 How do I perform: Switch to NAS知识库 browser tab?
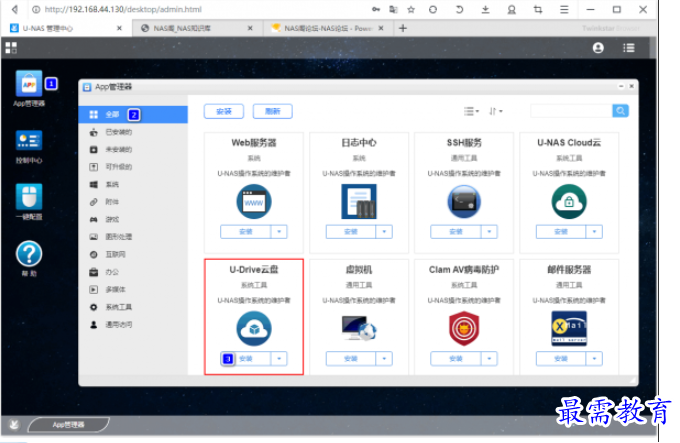pos(197,28)
